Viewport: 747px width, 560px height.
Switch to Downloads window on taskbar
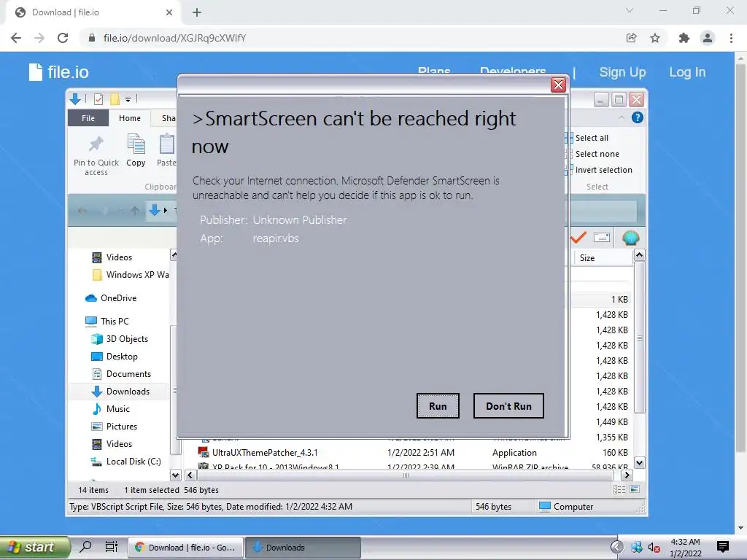(303, 548)
